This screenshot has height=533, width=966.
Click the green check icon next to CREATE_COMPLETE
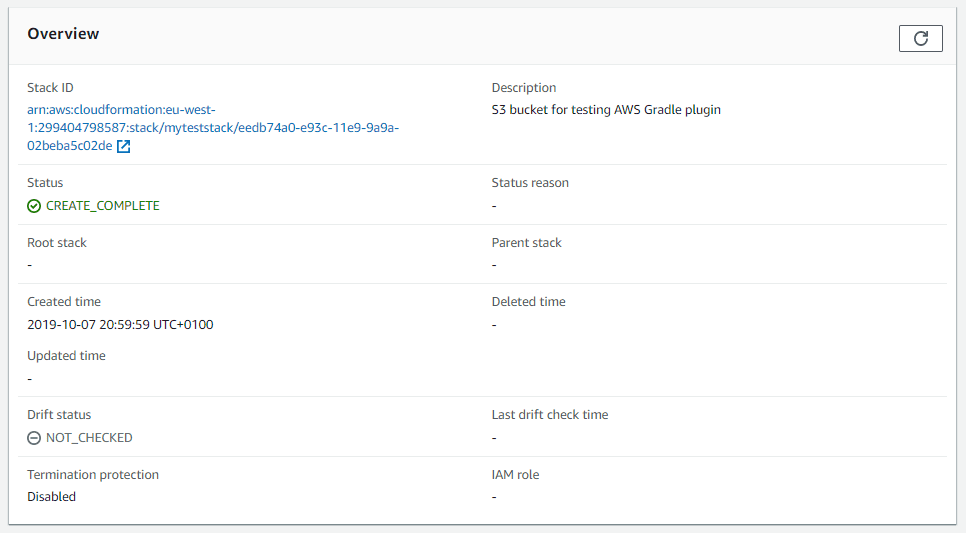click(34, 206)
